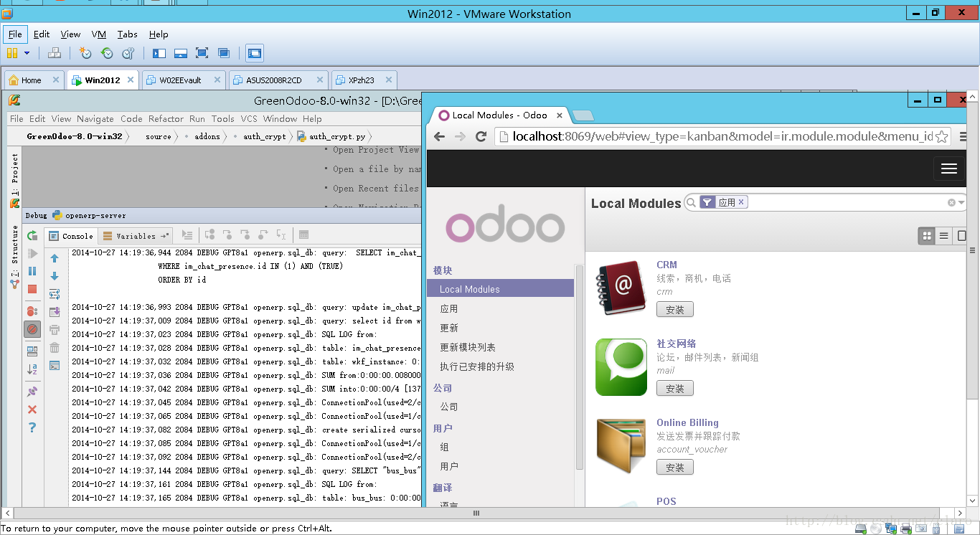This screenshot has width=980, height=535.
Task: Open the VMware File menu
Action: (15, 34)
